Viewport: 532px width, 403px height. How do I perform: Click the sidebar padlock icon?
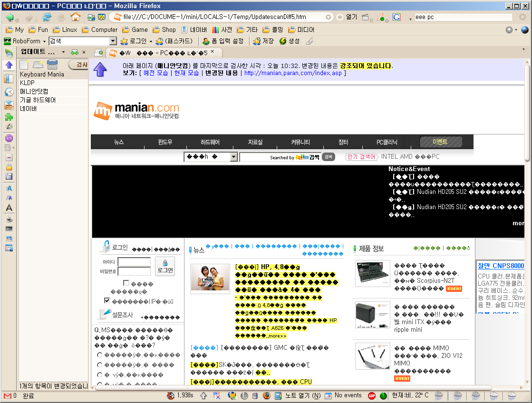point(9,167)
